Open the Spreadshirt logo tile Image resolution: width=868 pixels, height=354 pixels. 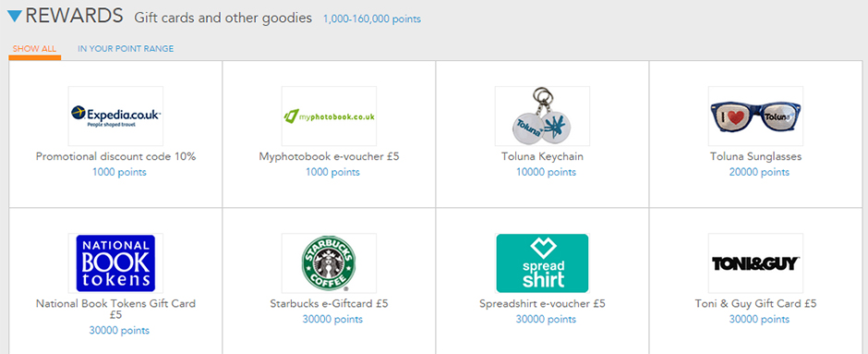point(542,263)
